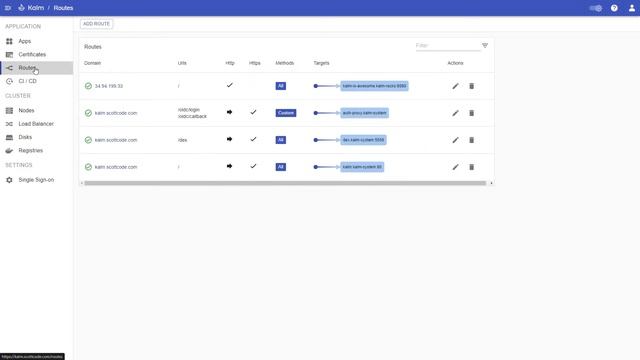Image resolution: width=640 pixels, height=360 pixels.
Task: Click the Registries icon in sidebar
Action: (x=9, y=151)
